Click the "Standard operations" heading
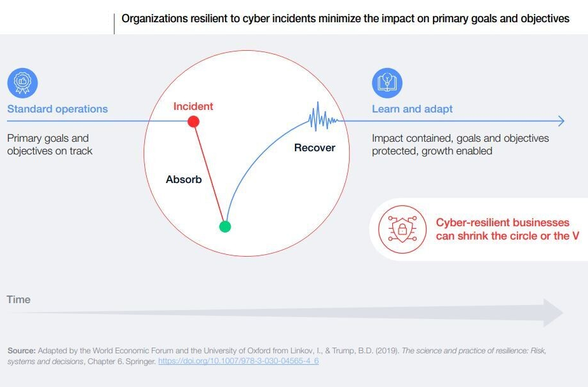Viewport: 588px width, 387px height. 57,109
